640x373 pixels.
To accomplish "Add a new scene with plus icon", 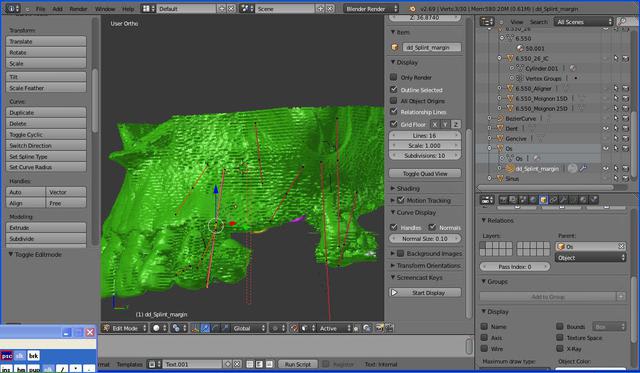I will (x=320, y=9).
